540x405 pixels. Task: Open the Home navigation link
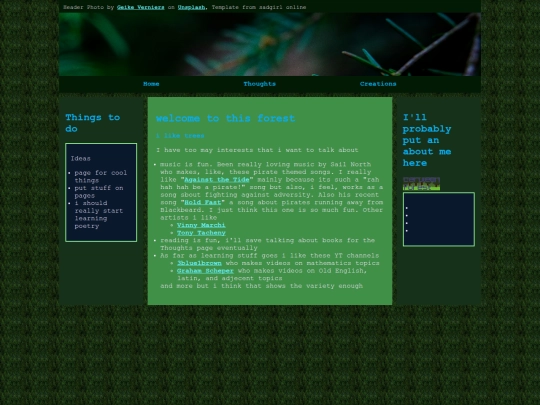coord(151,84)
